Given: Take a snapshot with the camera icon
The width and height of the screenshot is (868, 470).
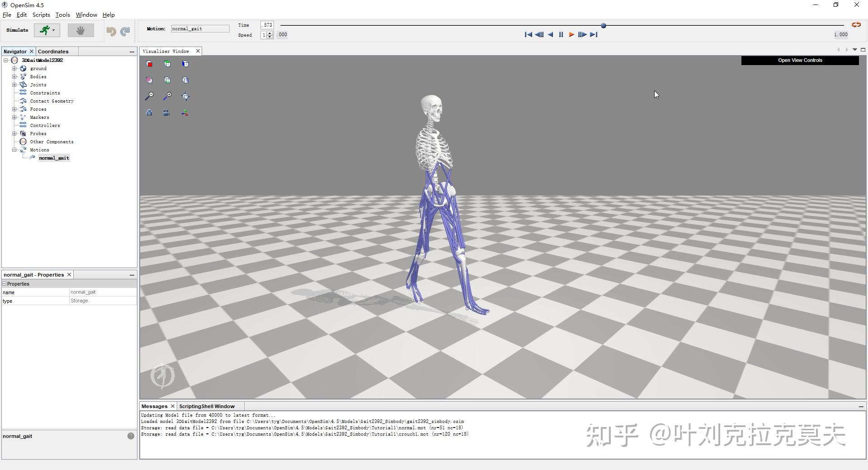Looking at the screenshot, I should pos(149,113).
